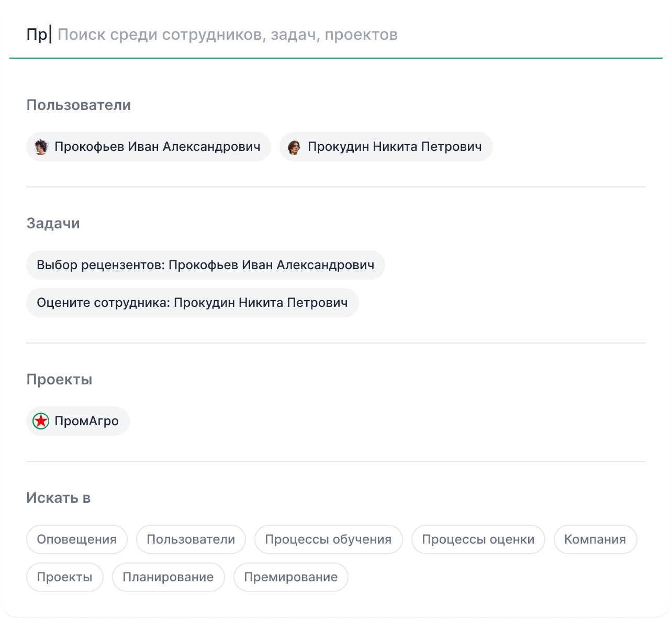Select the Процессы обучения filter
This screenshot has height=619, width=672.
328,539
